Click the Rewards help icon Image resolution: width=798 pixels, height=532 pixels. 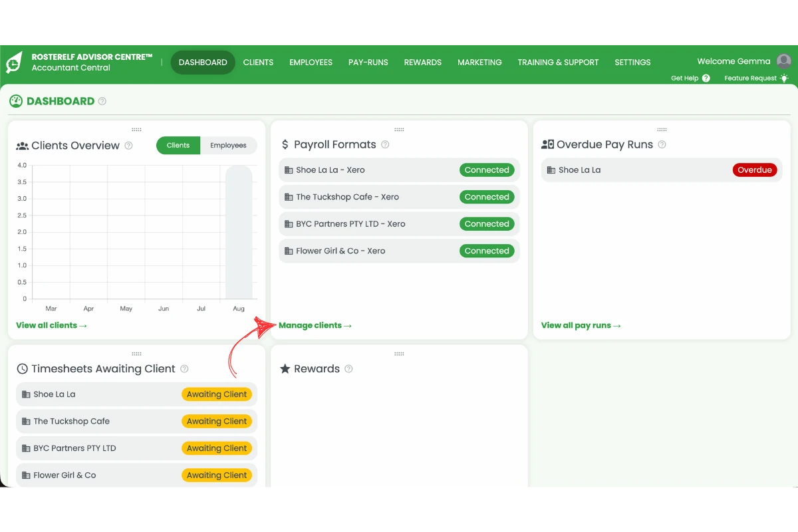pos(348,369)
